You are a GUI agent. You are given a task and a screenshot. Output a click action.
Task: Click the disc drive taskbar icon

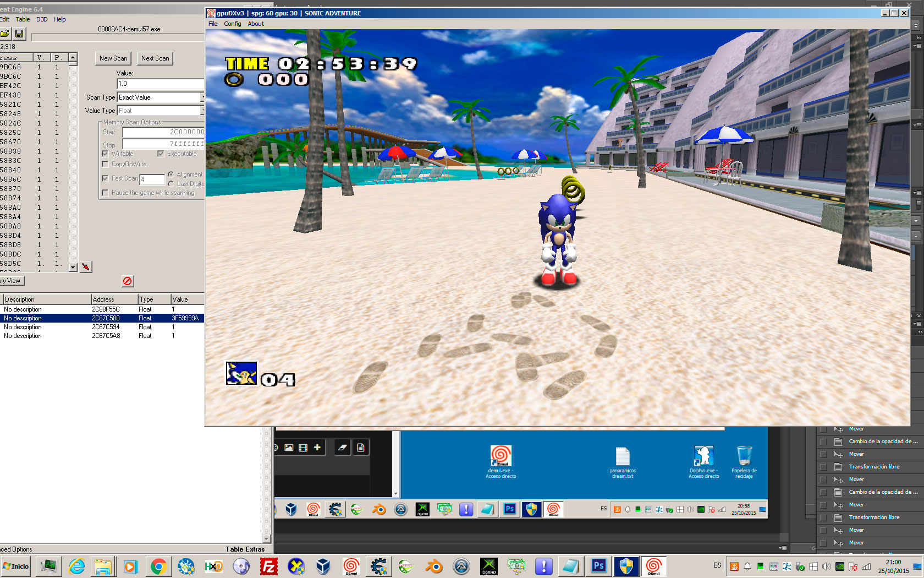[x=241, y=566]
